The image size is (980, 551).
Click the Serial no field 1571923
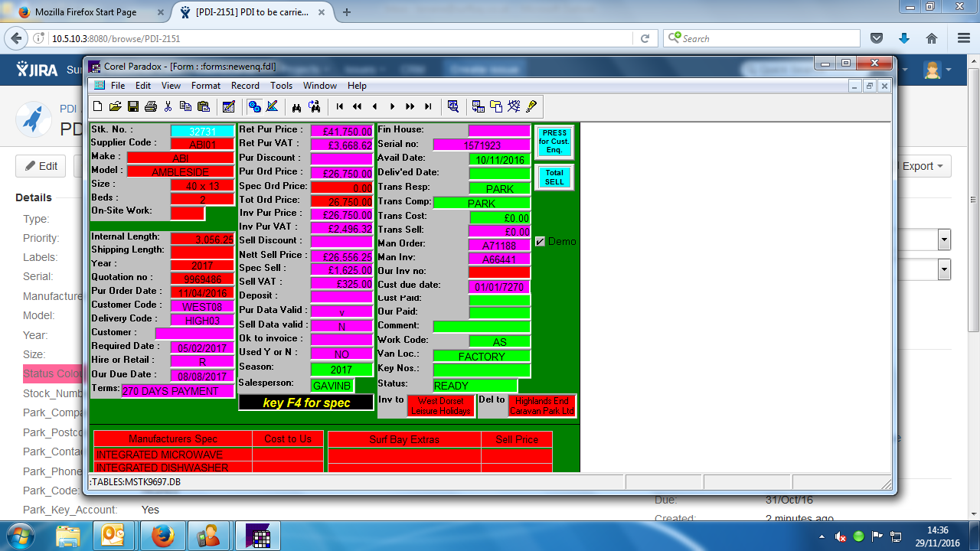[482, 145]
